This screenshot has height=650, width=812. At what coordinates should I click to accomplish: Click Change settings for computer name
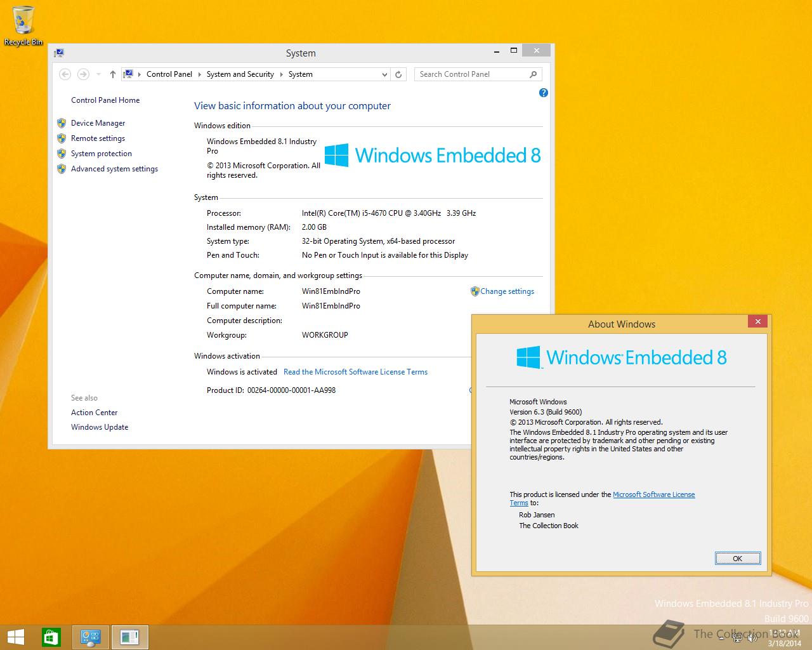coord(507,291)
